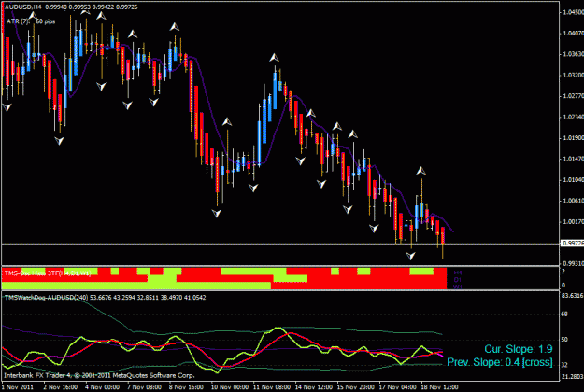The width and height of the screenshot is (584, 392).
Task: Click the 1.0104 level on price scale
Action: pyautogui.click(x=574, y=180)
